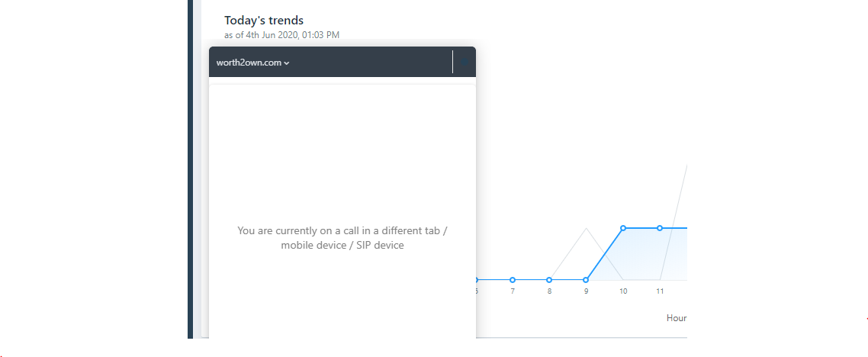Click the Today's trends heading
This screenshot has width=868, height=357.
pyautogui.click(x=263, y=21)
